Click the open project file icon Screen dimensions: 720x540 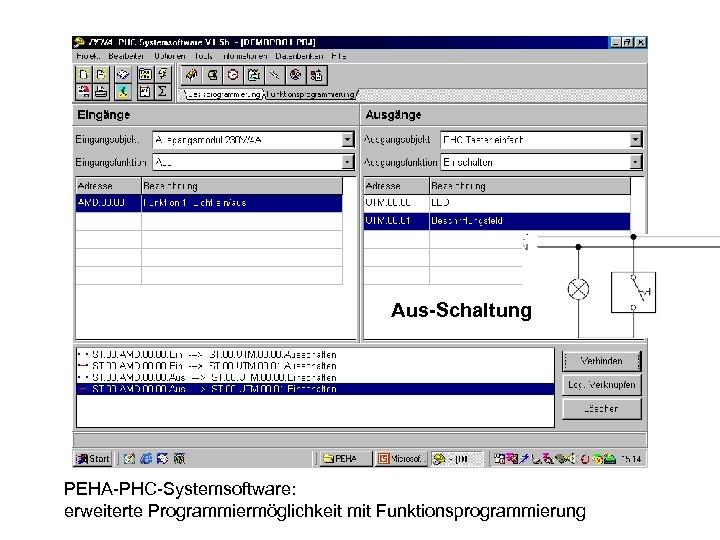pyautogui.click(x=101, y=74)
